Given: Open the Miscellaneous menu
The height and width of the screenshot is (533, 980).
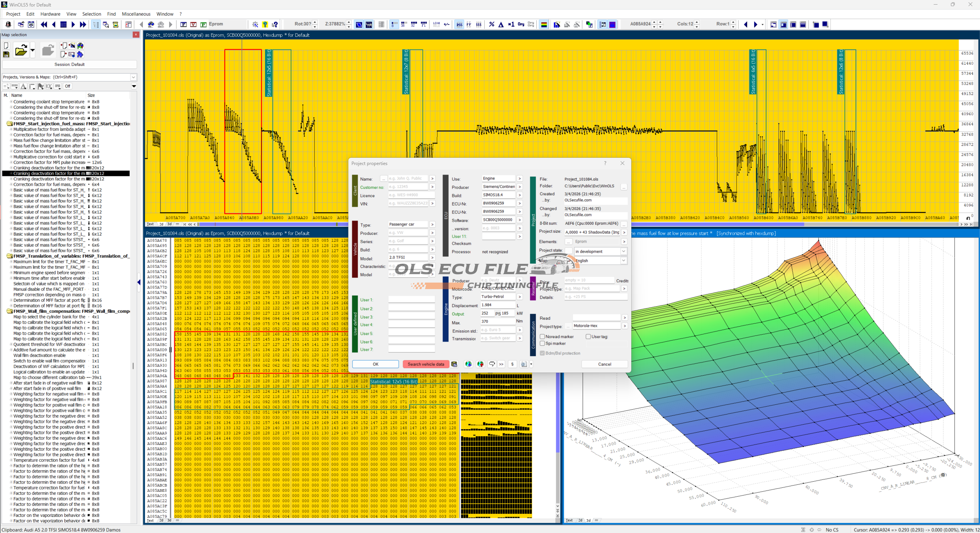Looking at the screenshot, I should point(136,14).
